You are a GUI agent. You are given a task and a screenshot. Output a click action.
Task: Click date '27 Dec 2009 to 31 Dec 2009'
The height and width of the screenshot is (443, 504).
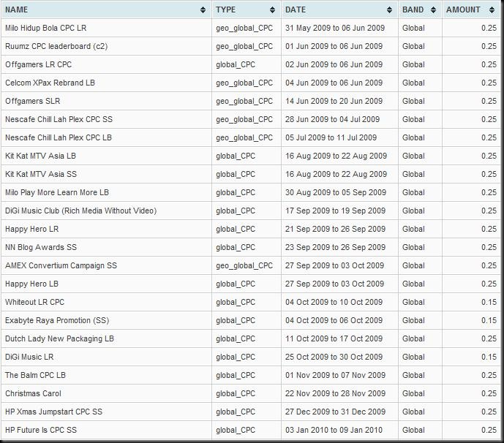(x=335, y=412)
